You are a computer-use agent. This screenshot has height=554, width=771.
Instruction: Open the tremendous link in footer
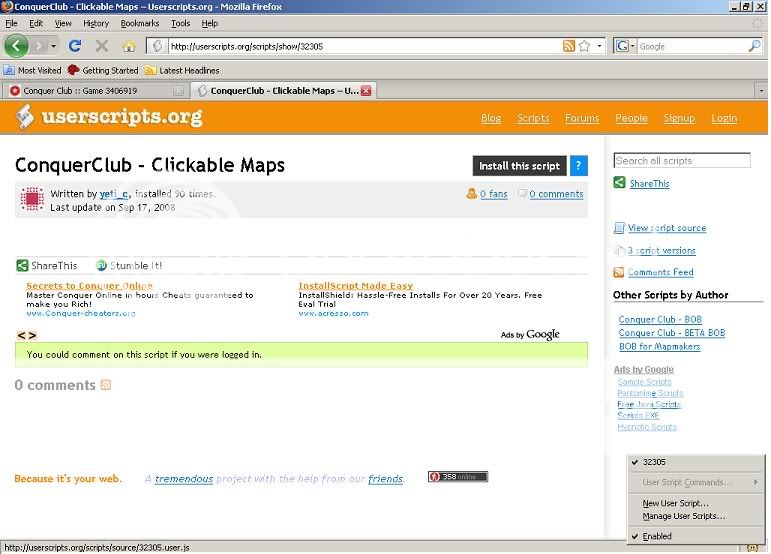184,479
